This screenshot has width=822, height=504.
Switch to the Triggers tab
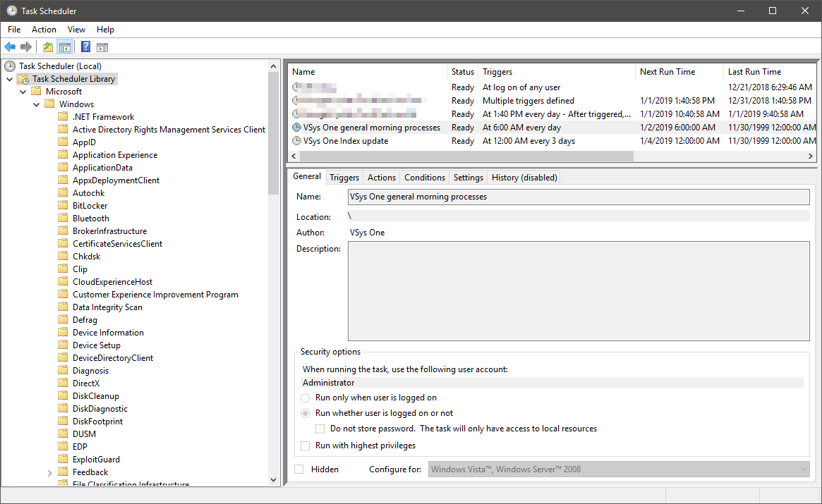pyautogui.click(x=344, y=178)
